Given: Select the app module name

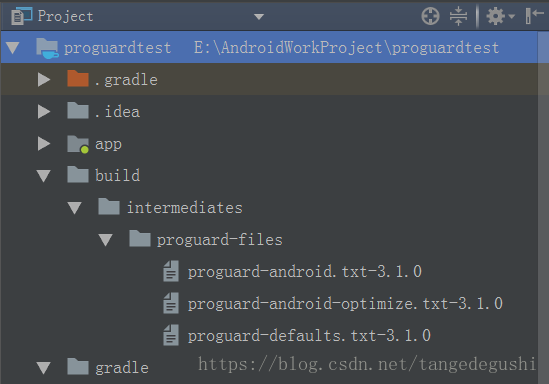Looking at the screenshot, I should (x=108, y=145).
